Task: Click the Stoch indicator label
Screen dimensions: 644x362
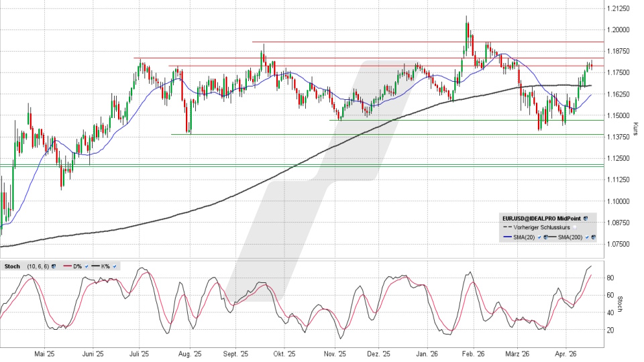Action: click(12, 266)
